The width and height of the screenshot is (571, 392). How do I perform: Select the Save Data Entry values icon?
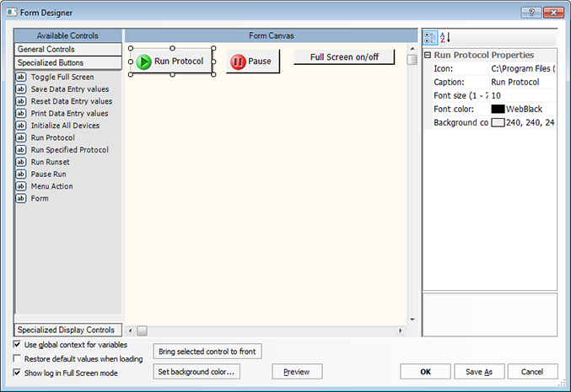pyautogui.click(x=21, y=89)
